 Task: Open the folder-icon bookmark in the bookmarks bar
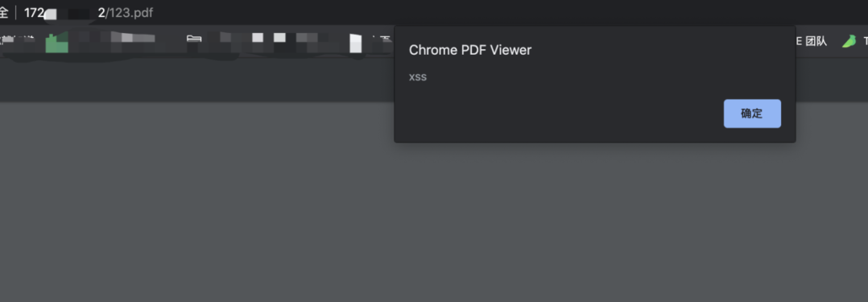tap(194, 40)
